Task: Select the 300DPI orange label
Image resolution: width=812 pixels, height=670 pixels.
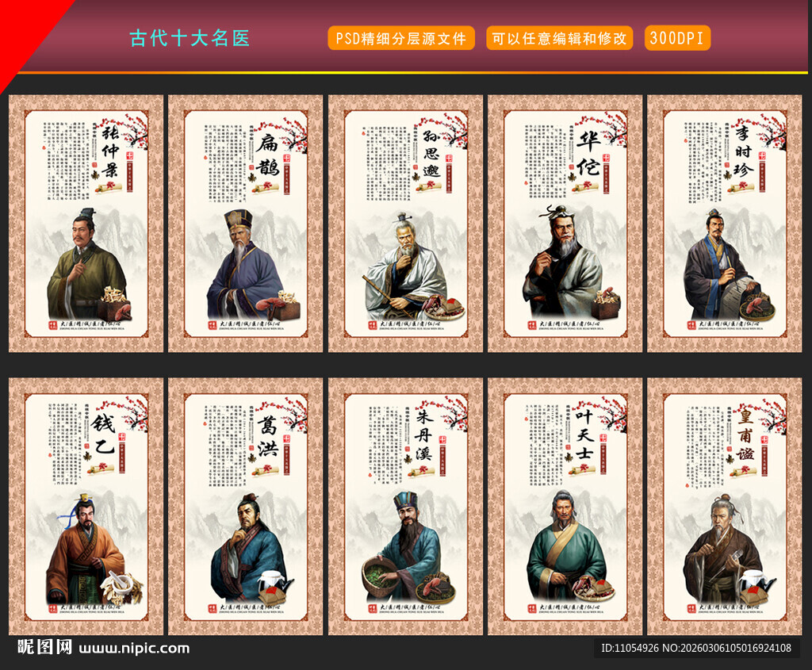Action: tap(677, 38)
